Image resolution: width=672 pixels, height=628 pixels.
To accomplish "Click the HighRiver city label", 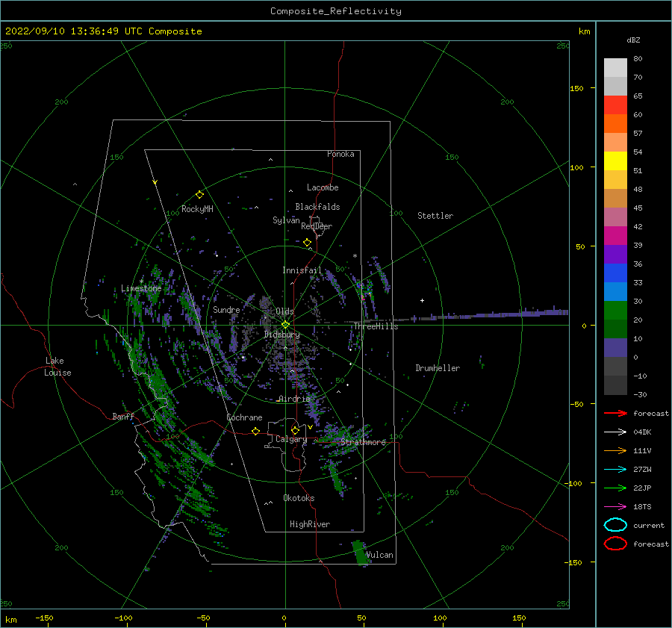I will (310, 524).
